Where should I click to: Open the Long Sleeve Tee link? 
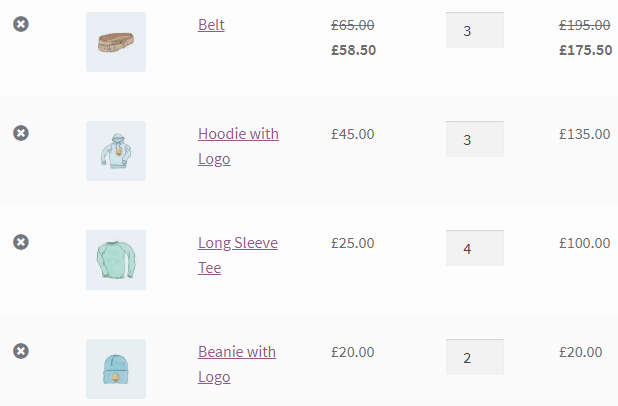pyautogui.click(x=238, y=255)
